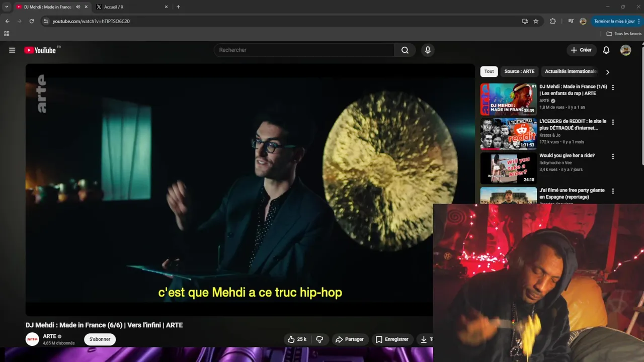
Task: Start voice search with microphone icon
Action: point(428,50)
